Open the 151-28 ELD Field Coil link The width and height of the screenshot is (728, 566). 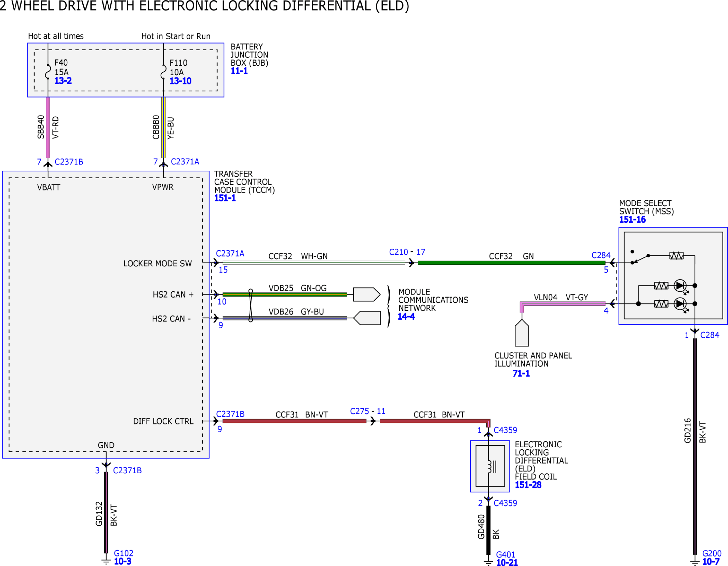[x=528, y=485]
